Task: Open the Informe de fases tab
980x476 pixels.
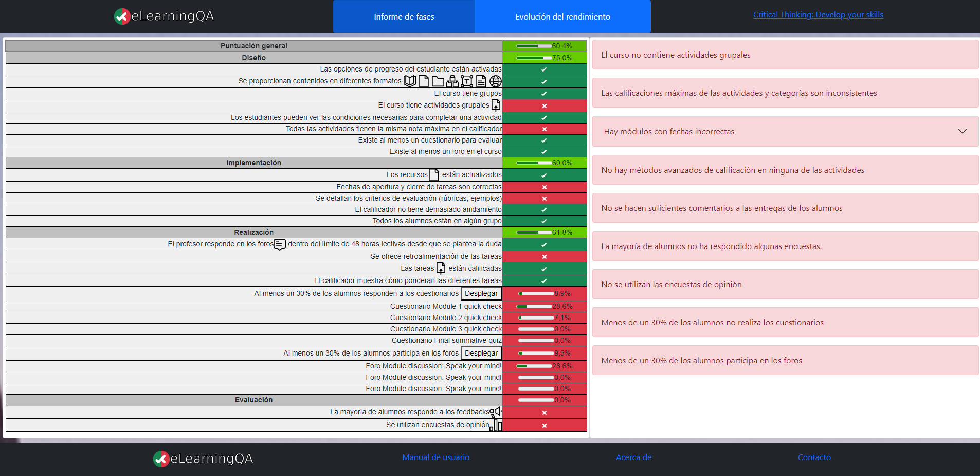Action: coord(404,16)
